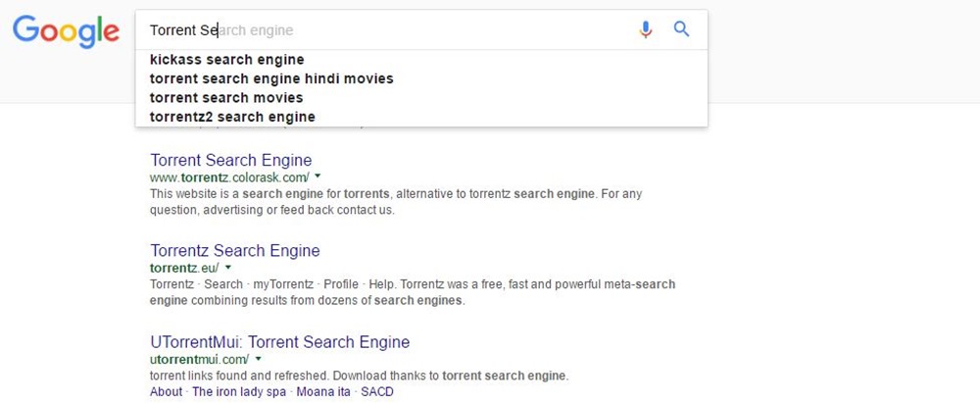Click the microphone voice search icon
Image resolution: width=980 pixels, height=403 pixels.
645,30
